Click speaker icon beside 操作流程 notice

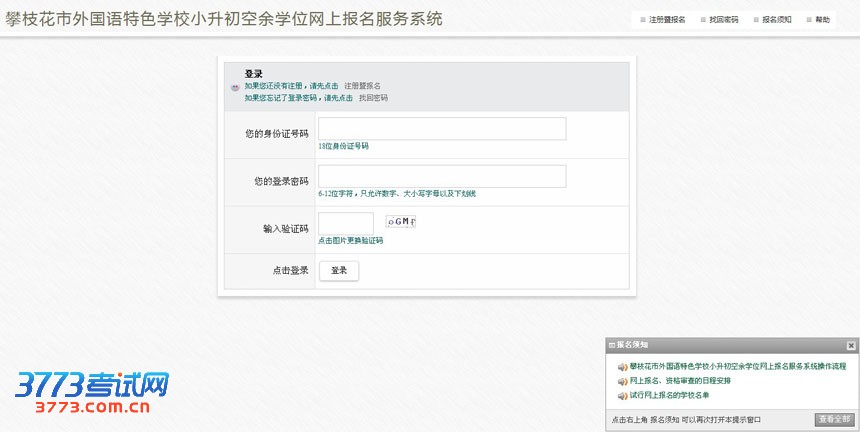click(622, 367)
